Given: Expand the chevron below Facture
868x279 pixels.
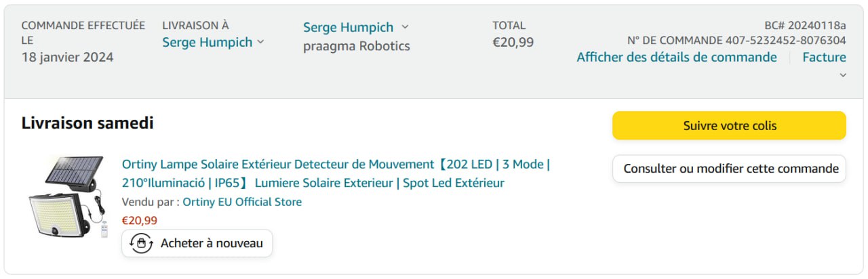Looking at the screenshot, I should (x=843, y=74).
